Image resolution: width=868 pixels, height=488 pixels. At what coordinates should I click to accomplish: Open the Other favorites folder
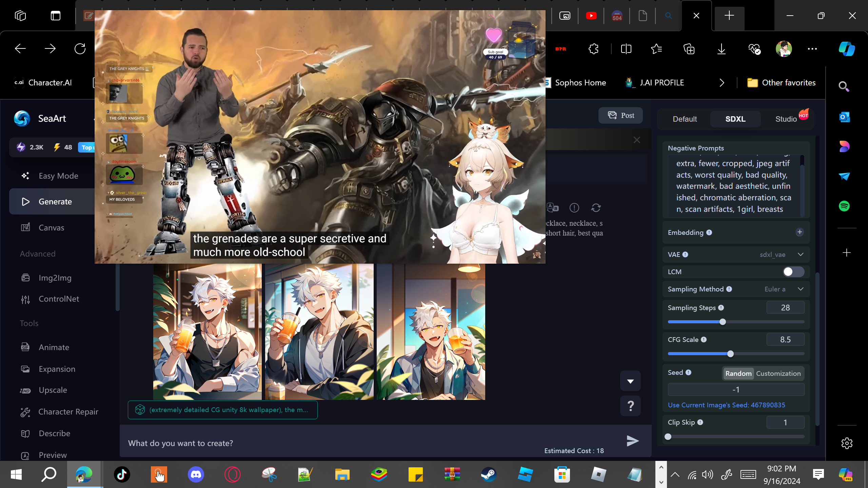(x=782, y=83)
